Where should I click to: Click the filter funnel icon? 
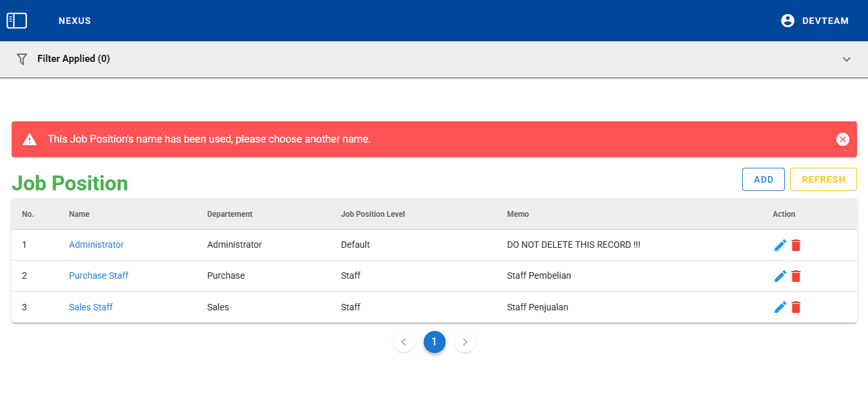click(x=22, y=59)
